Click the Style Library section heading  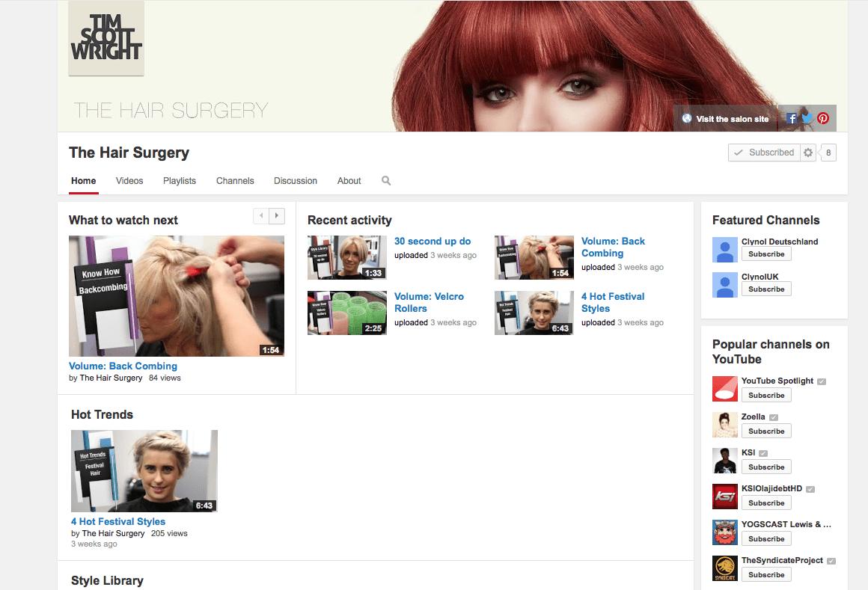pos(107,580)
